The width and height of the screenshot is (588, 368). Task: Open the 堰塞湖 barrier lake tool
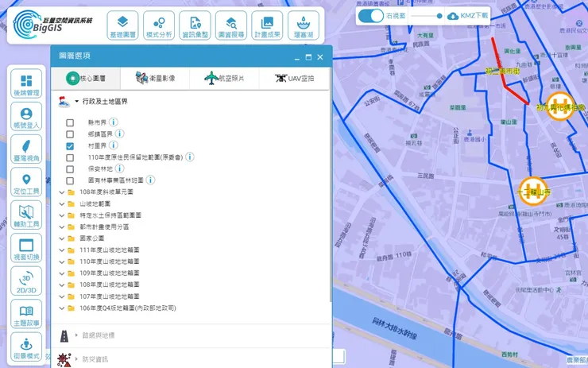304,25
